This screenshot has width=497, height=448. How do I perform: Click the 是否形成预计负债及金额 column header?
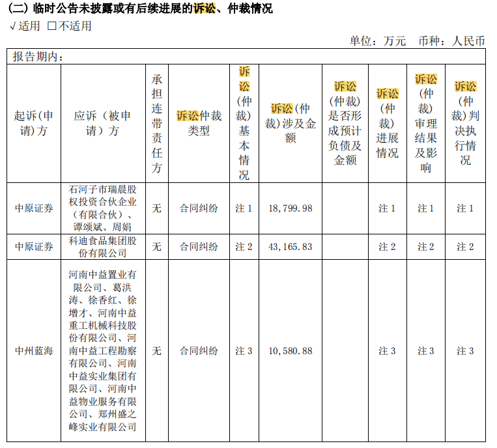pyautogui.click(x=345, y=123)
